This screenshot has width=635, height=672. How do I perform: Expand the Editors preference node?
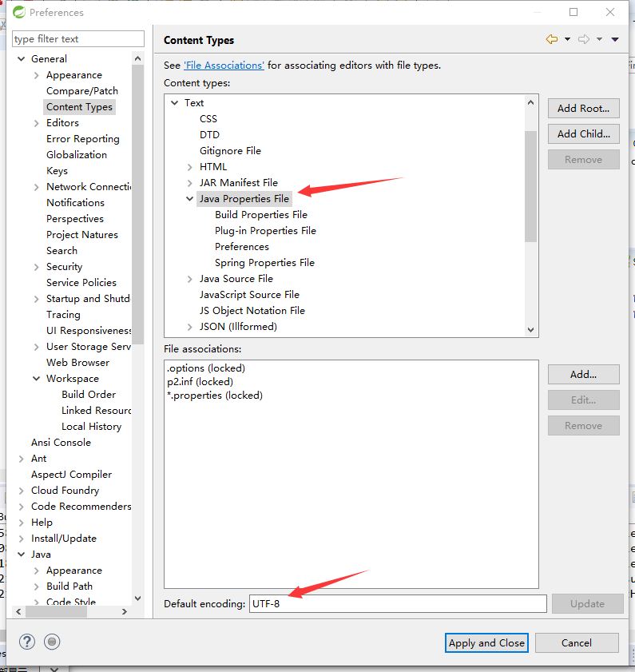click(37, 123)
